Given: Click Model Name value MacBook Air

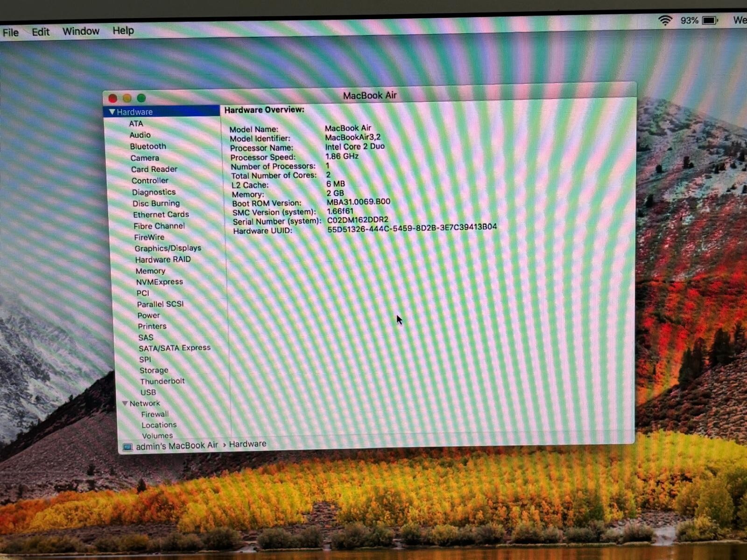Looking at the screenshot, I should [348, 128].
